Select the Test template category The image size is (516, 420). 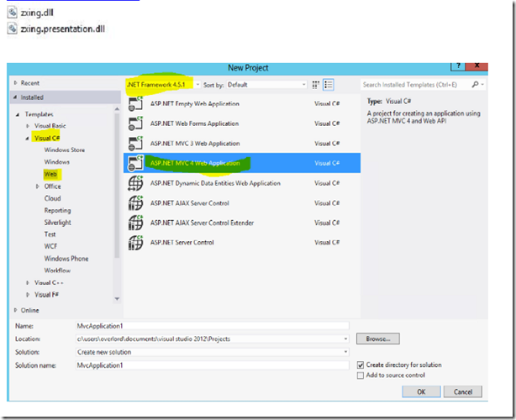tap(50, 234)
